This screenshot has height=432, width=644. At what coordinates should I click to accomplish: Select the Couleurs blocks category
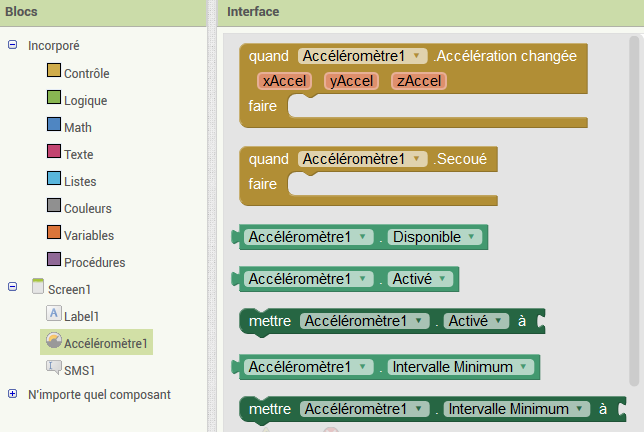click(x=79, y=208)
